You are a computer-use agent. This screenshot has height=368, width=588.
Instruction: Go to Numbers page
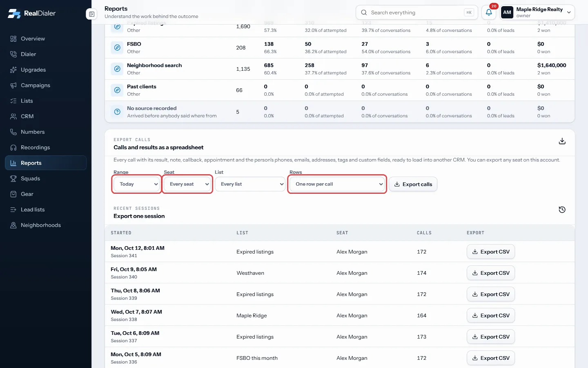pos(46,132)
